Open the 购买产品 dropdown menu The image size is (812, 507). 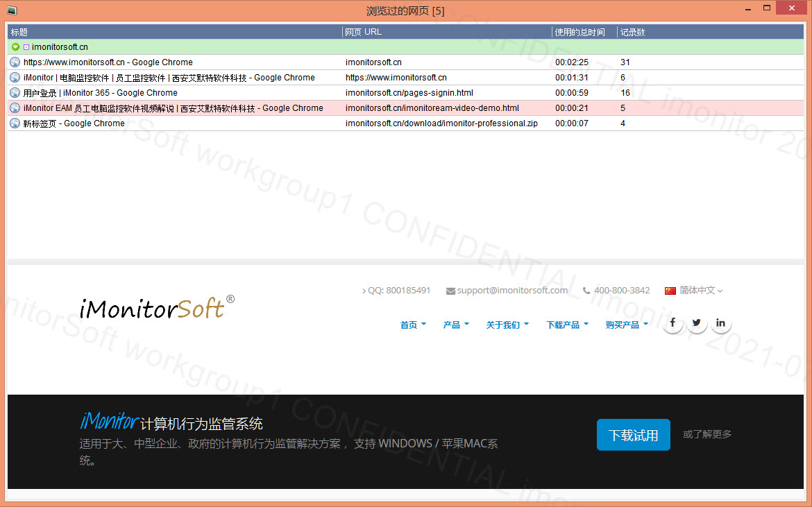627,325
